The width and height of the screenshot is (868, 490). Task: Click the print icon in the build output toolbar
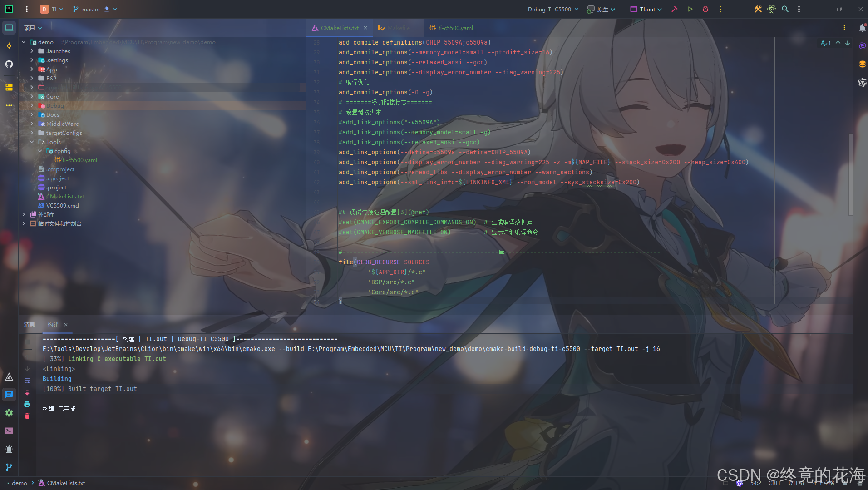[x=27, y=404]
